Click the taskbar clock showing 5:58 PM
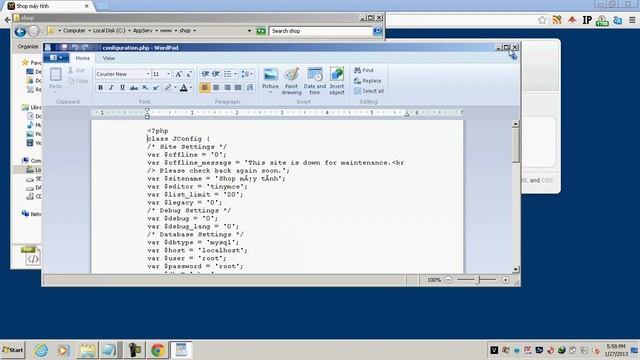The height and width of the screenshot is (360, 640). pos(616,350)
